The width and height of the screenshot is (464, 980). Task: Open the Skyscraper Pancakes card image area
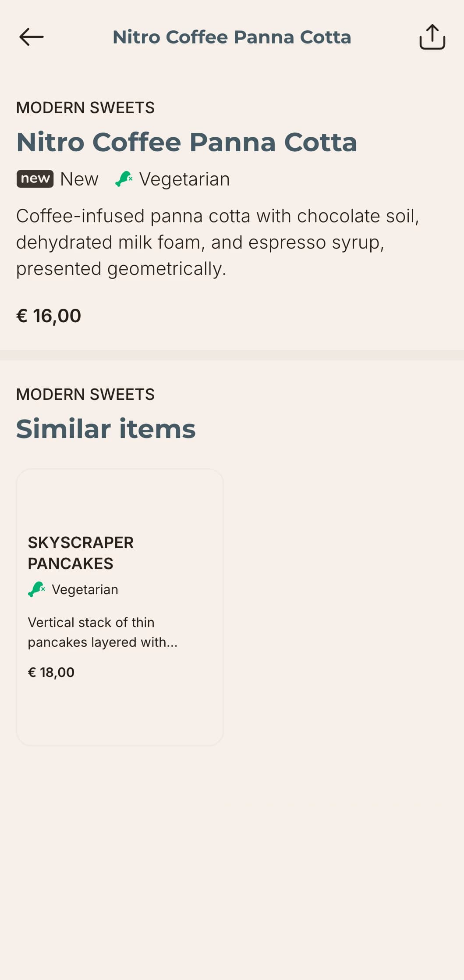point(120,500)
